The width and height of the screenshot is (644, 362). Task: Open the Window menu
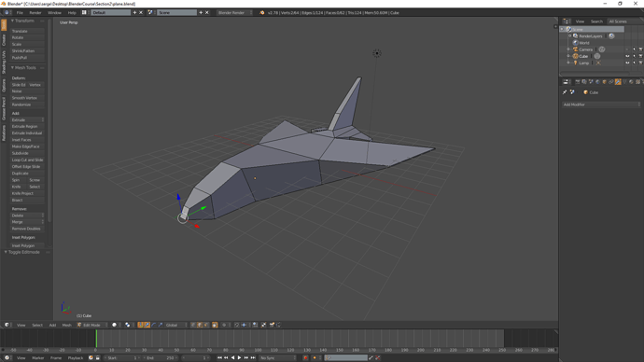pyautogui.click(x=54, y=13)
